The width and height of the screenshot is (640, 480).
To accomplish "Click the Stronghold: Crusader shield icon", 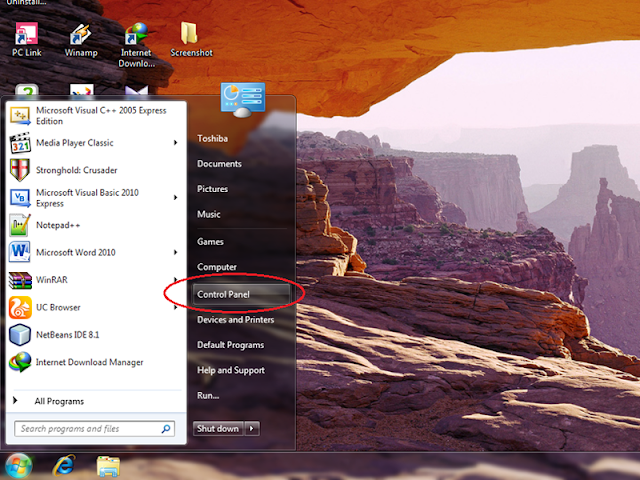I will (x=20, y=170).
